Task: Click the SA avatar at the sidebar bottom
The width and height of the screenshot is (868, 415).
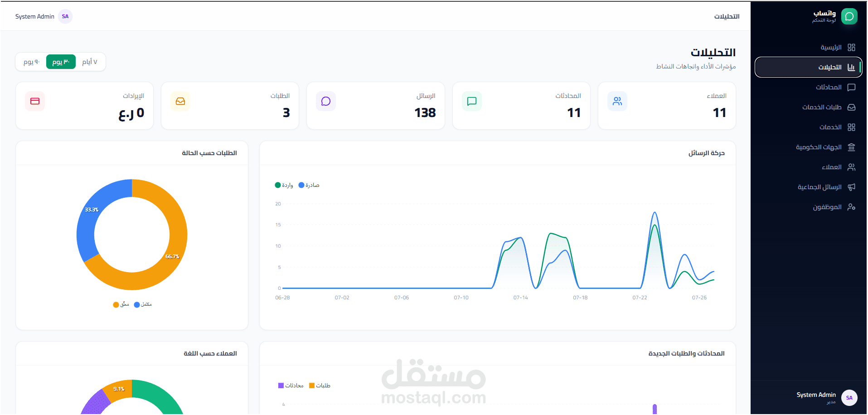Action: [x=849, y=398]
